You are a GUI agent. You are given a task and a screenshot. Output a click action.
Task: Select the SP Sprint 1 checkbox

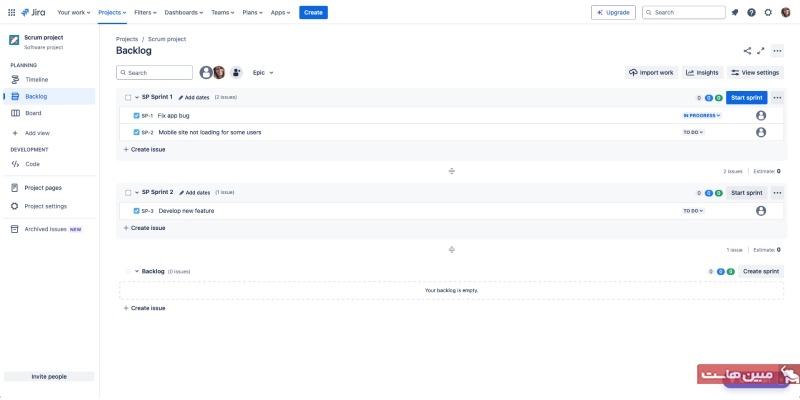coord(128,97)
